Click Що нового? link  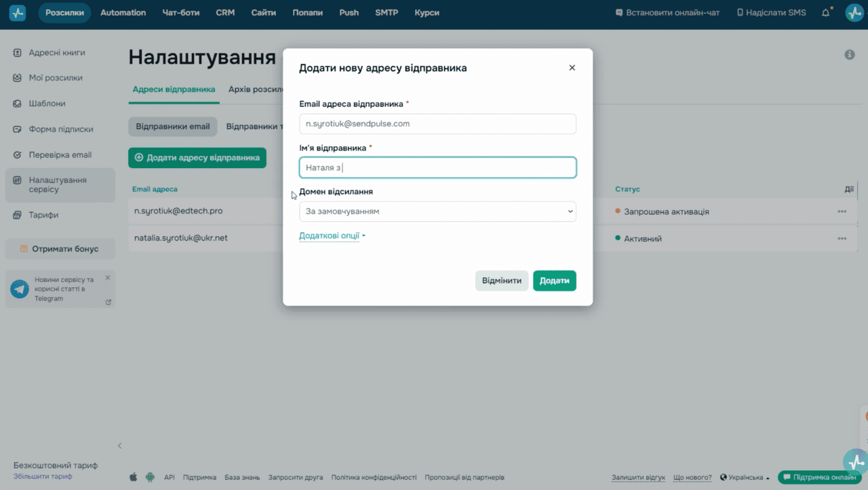click(x=692, y=477)
